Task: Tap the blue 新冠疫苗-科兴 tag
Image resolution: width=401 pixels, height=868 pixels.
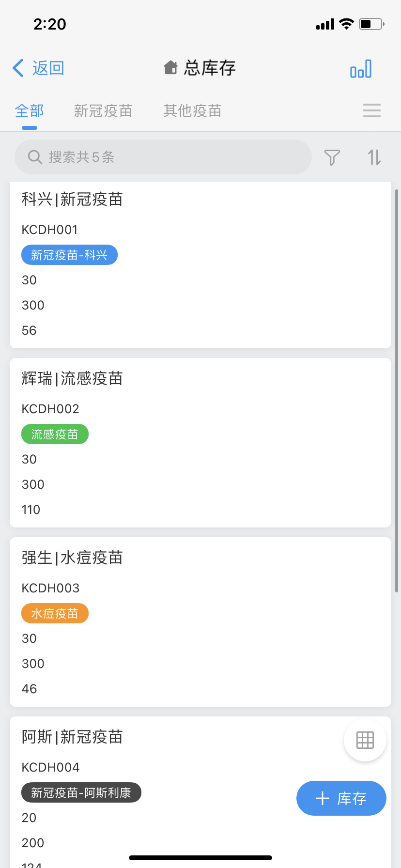Action: point(69,255)
